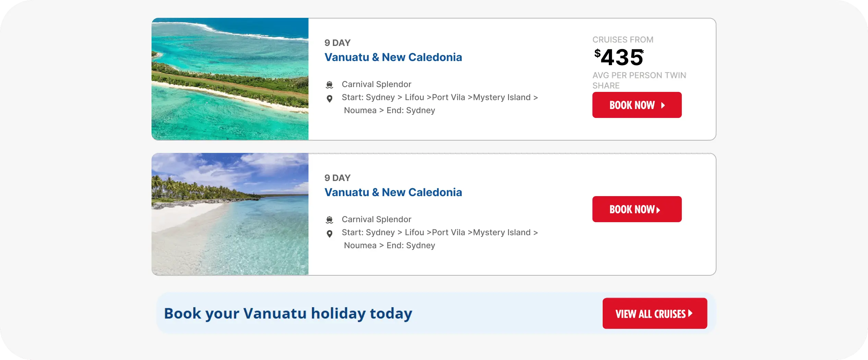The image size is (868, 360).
Task: Open the View All Cruises button
Action: (654, 313)
